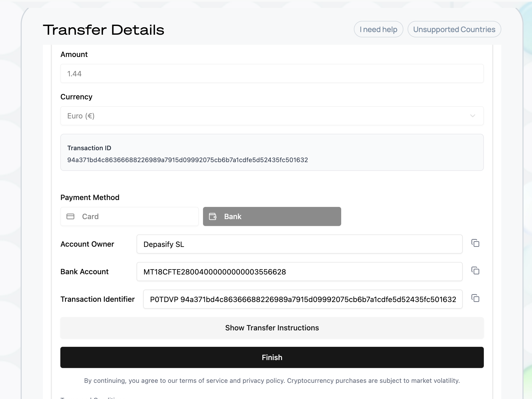The image size is (532, 399).
Task: Select the Transaction ID hash text
Action: pos(187,160)
